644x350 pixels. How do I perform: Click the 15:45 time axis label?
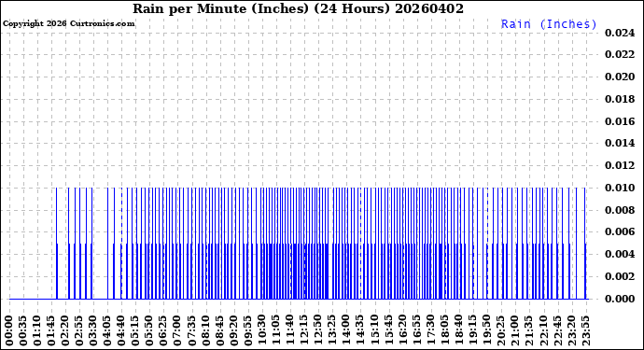[388, 330]
